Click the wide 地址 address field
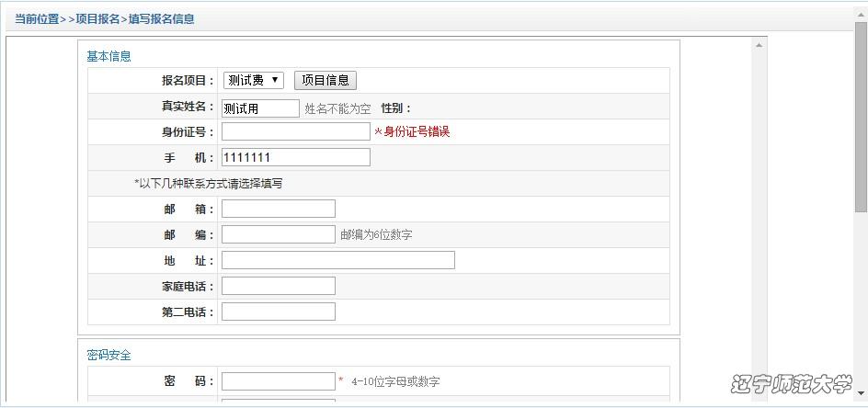This screenshot has height=408, width=868. coord(337,260)
